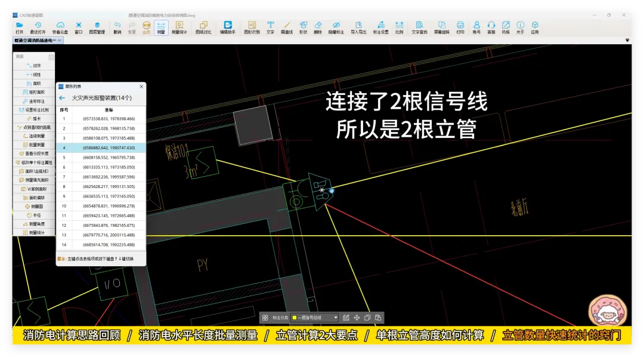644x357 pixels.
Task: Click edit annotation icon in bottom bar
Action: click(x=346, y=318)
